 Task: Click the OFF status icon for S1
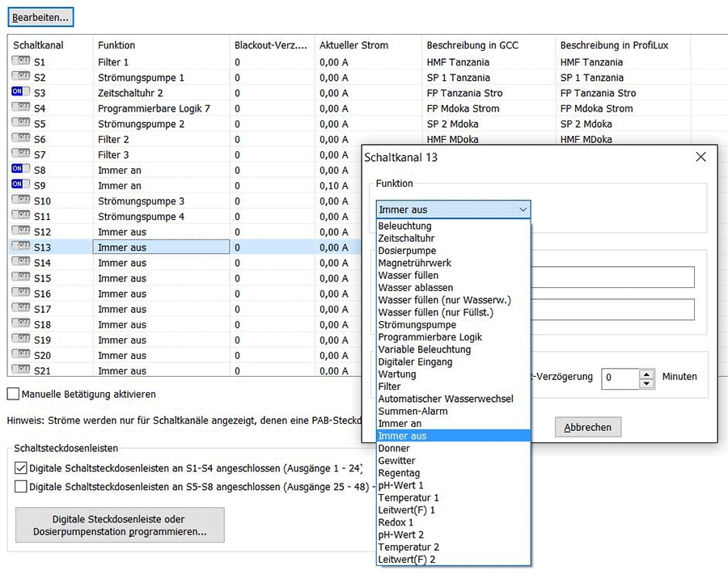(x=20, y=62)
